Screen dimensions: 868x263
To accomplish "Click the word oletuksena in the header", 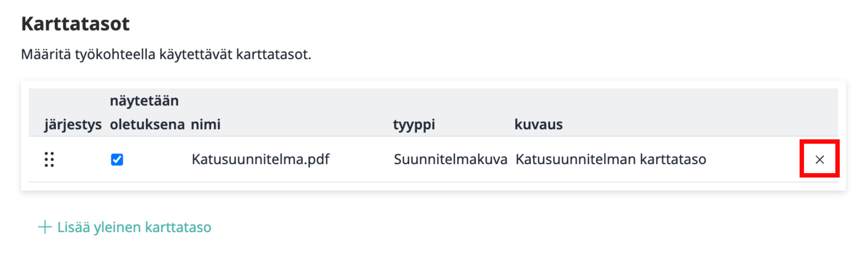I will coord(147,124).
